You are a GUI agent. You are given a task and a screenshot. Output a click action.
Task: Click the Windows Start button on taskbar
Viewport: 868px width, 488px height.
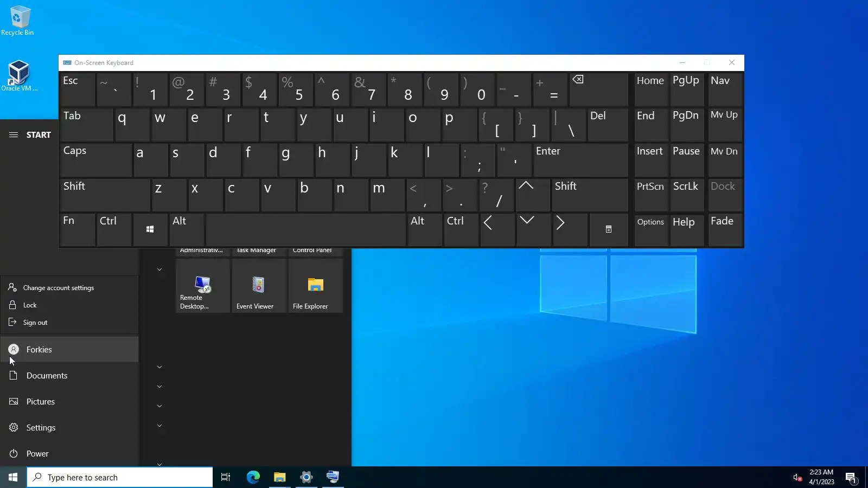tap(13, 477)
